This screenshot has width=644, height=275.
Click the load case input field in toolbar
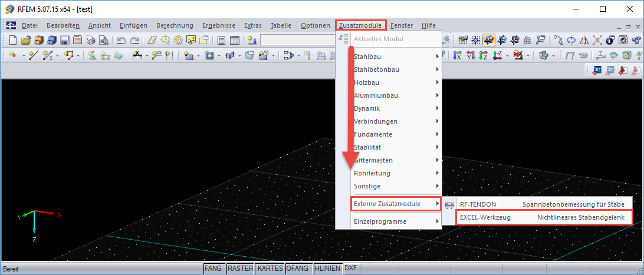click(x=298, y=40)
